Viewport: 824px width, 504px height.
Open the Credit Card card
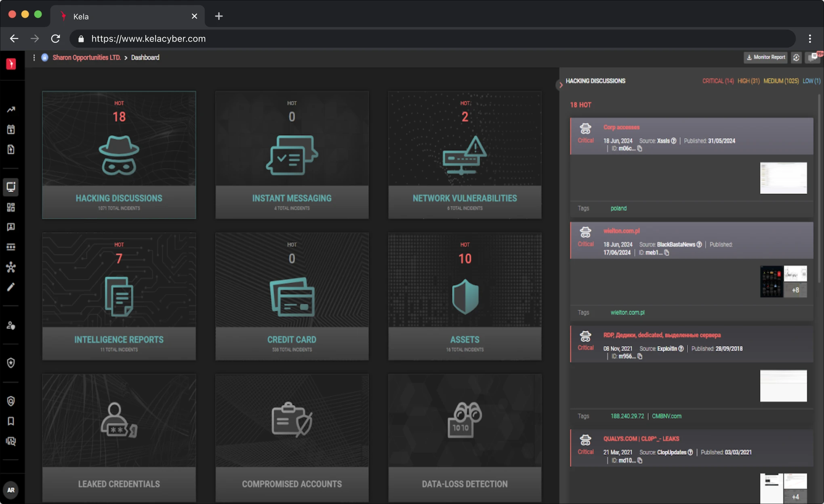[x=292, y=296]
